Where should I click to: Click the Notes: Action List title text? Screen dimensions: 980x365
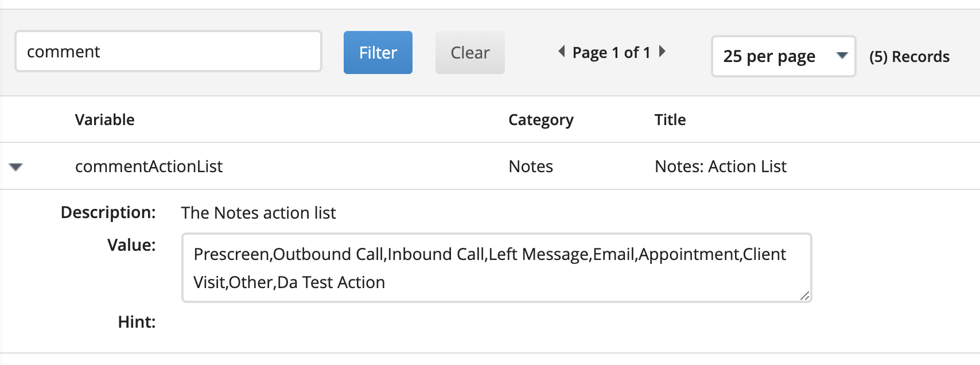pos(720,166)
